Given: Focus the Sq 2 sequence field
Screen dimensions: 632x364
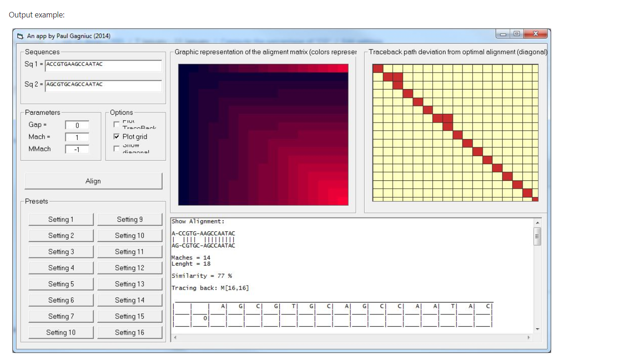Looking at the screenshot, I should pyautogui.click(x=103, y=86).
